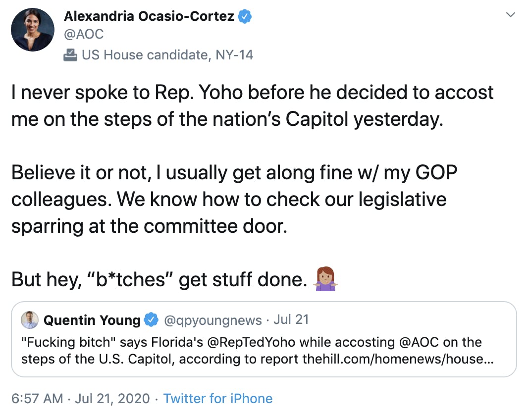Open Alexandria Ocasio-Cortez profile picture
Image resolution: width=531 pixels, height=420 pixels.
point(33,30)
